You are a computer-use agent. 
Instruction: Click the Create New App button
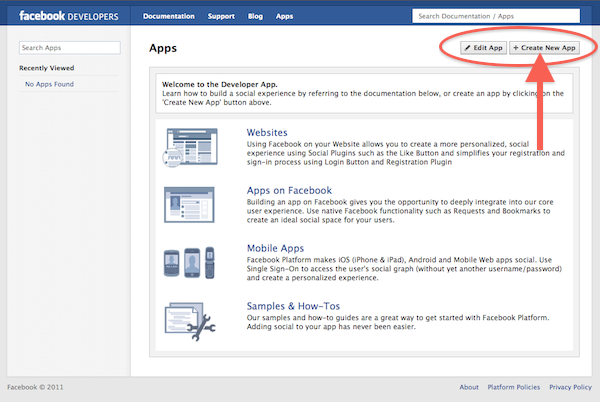point(545,48)
